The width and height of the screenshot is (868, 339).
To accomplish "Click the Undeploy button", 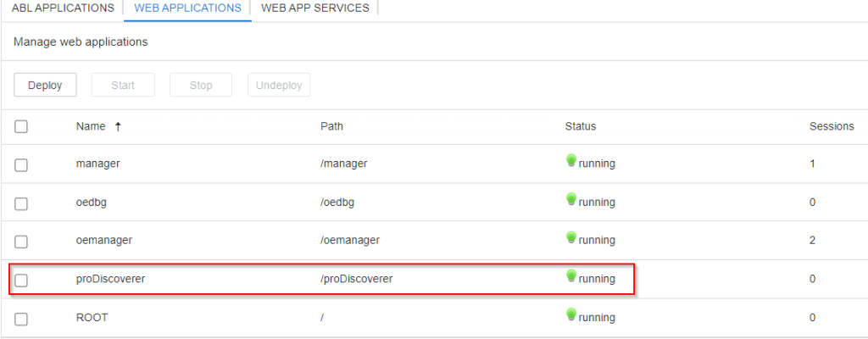I will 279,85.
